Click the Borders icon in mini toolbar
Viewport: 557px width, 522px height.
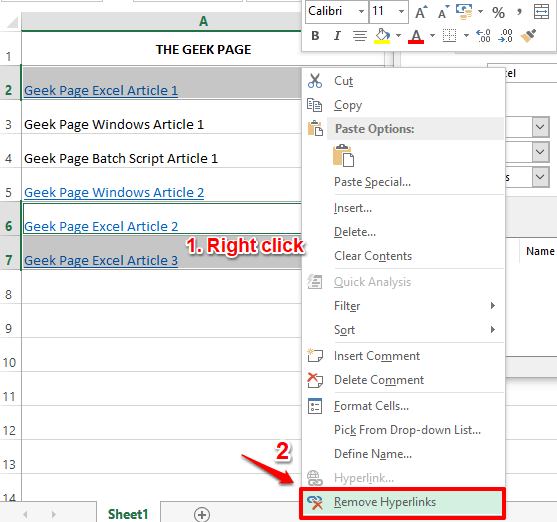[x=449, y=36]
